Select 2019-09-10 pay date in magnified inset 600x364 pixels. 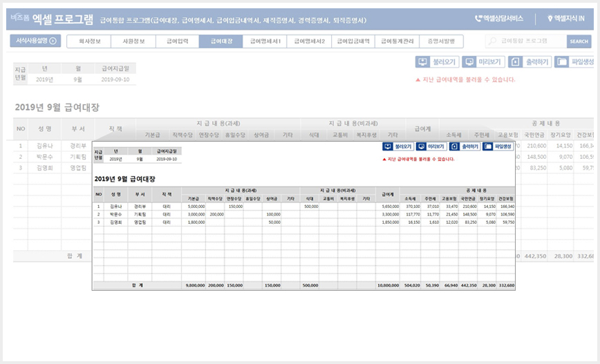(167, 159)
